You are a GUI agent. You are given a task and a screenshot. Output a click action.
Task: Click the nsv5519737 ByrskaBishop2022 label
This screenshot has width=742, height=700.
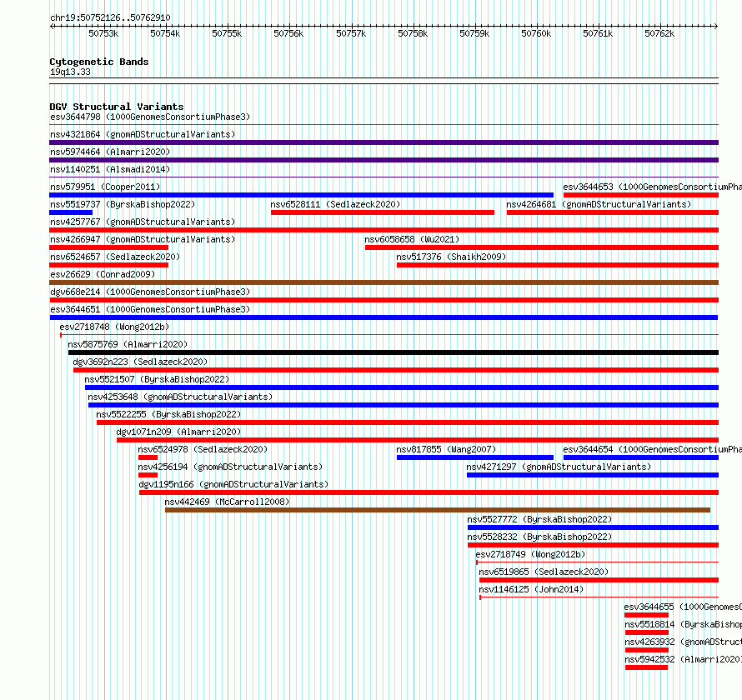(123, 204)
